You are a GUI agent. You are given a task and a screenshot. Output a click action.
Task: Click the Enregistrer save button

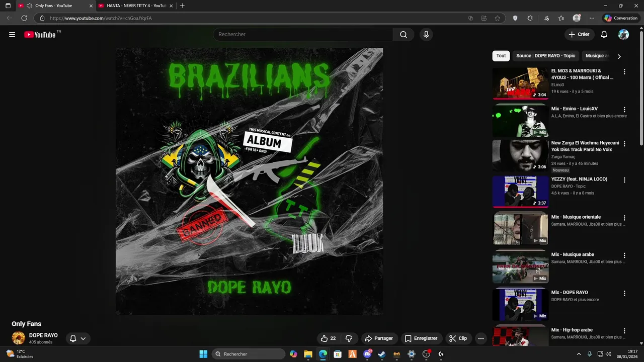click(x=422, y=338)
